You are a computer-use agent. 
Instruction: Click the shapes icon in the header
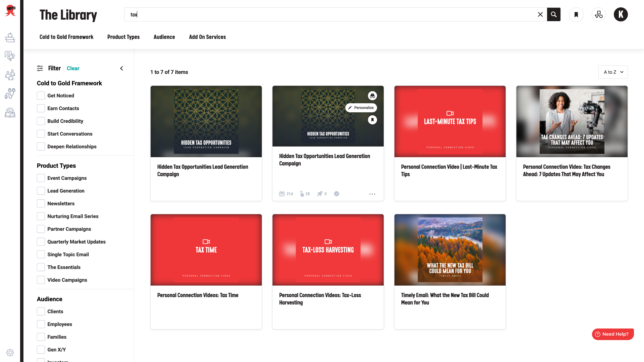(x=598, y=15)
